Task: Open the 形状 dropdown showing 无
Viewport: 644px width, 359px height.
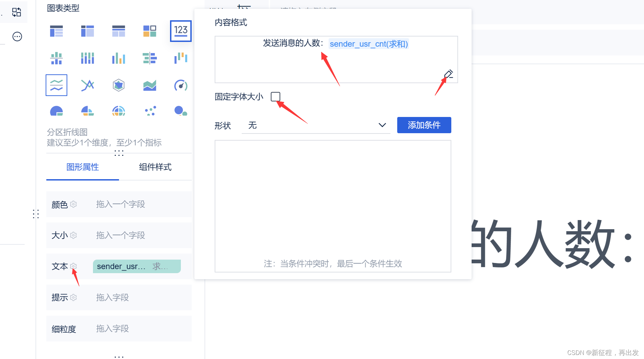Action: point(316,125)
